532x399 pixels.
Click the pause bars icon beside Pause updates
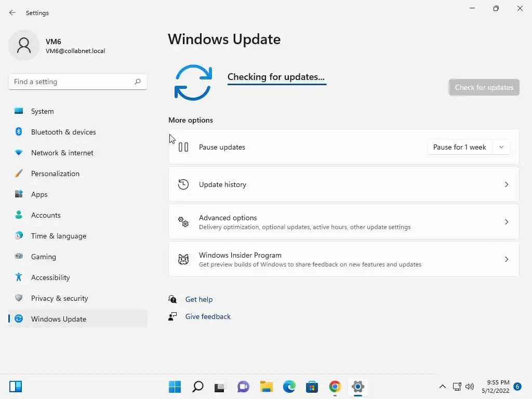point(183,147)
